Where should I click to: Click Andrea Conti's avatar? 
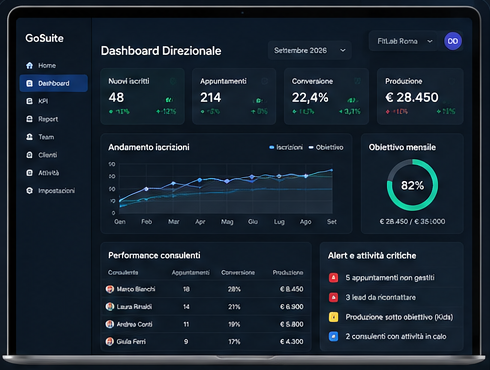click(x=110, y=324)
